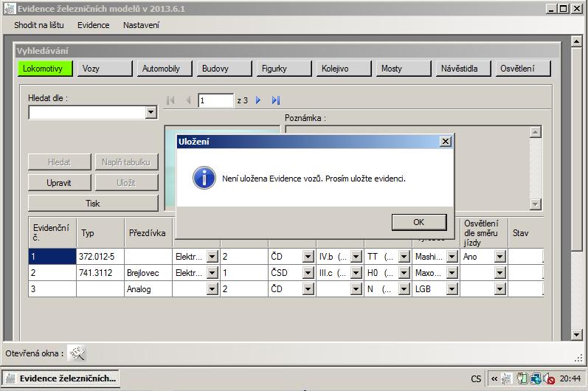The height and width of the screenshot is (391, 588).
Task: Close the Uložení dialog with X
Action: pyautogui.click(x=445, y=141)
